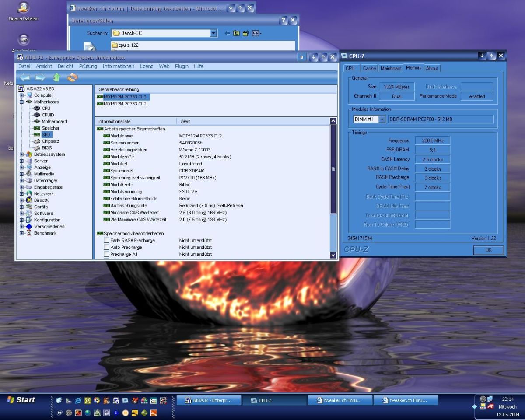Toggle the Precharge All checkbox
The height and width of the screenshot is (420, 525).
(x=106, y=255)
